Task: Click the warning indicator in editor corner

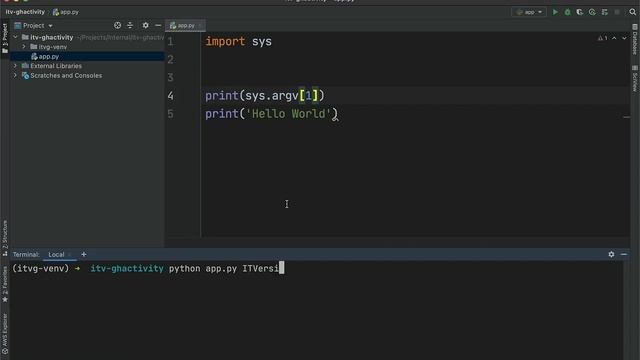Action: [x=602, y=38]
